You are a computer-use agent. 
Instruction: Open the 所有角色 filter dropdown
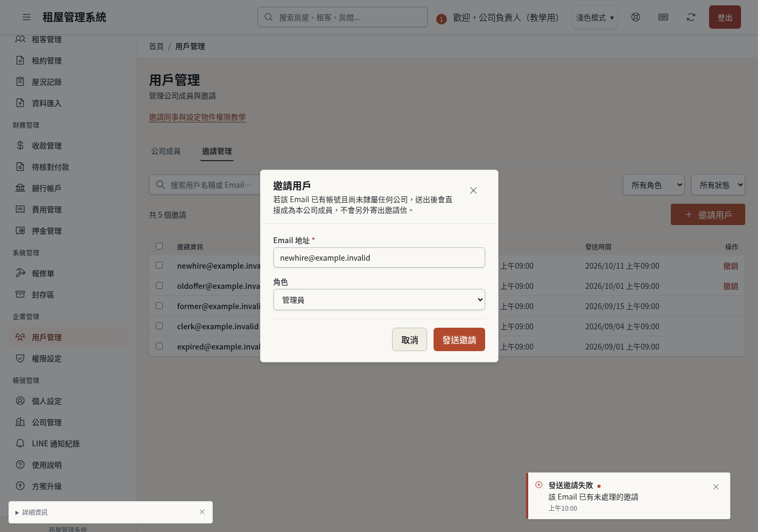[x=654, y=185]
